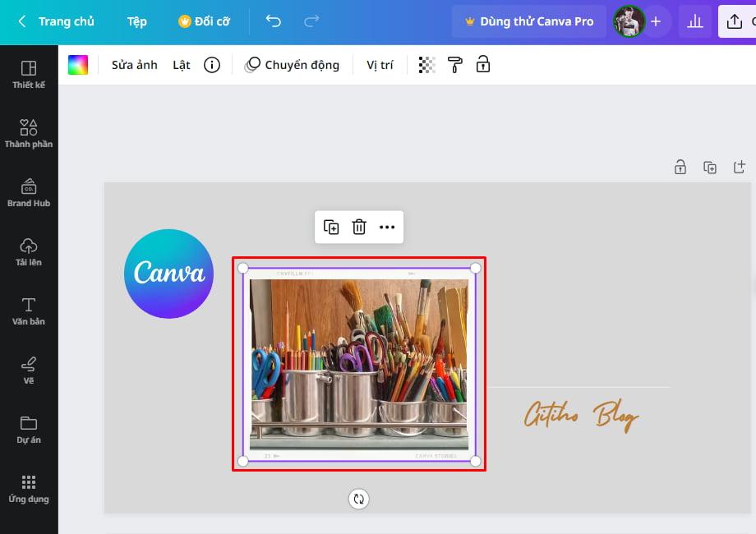
Task: Open the Ứng dụng apps panel
Action: point(29,485)
